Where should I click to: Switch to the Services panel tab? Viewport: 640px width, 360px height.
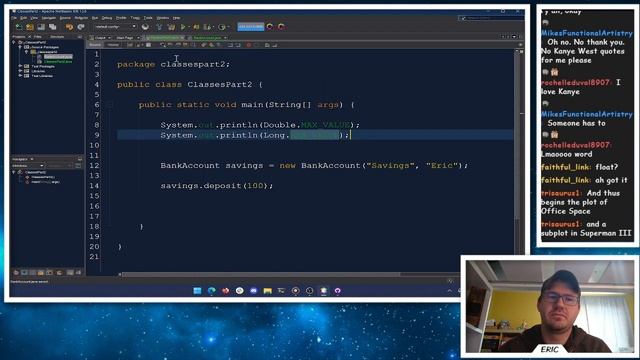pos(57,37)
